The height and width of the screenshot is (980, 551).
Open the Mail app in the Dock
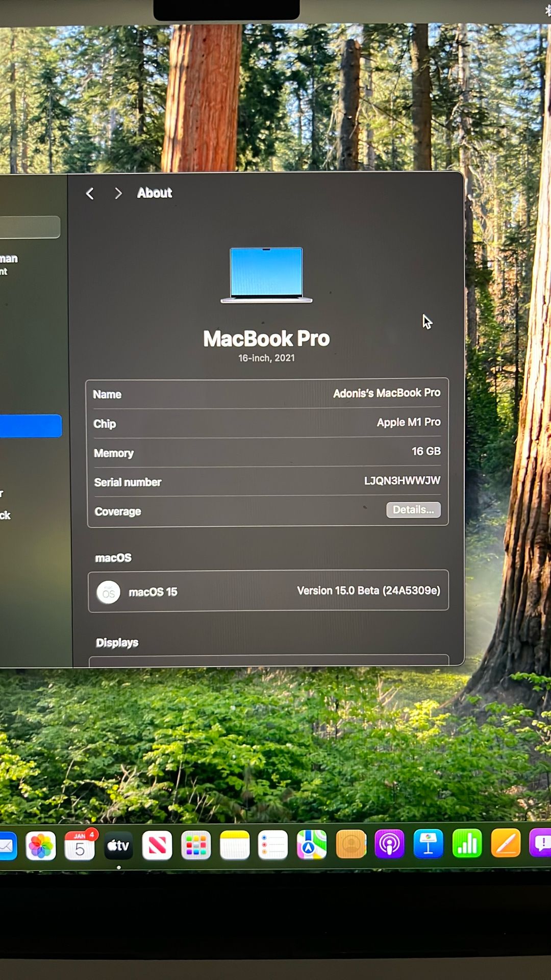coord(7,846)
